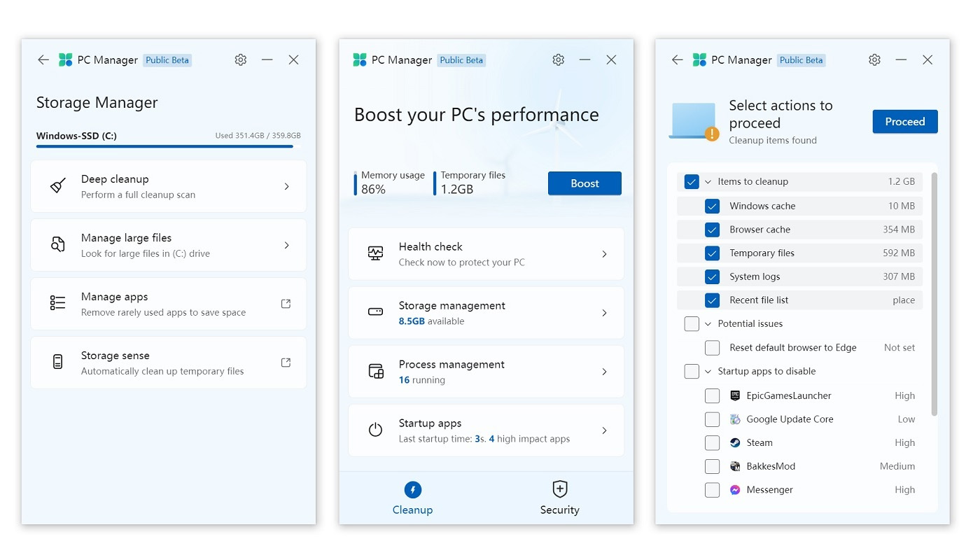Check the BakkesMod startup app checkbox
This screenshot has height=560, width=980.
tap(712, 466)
